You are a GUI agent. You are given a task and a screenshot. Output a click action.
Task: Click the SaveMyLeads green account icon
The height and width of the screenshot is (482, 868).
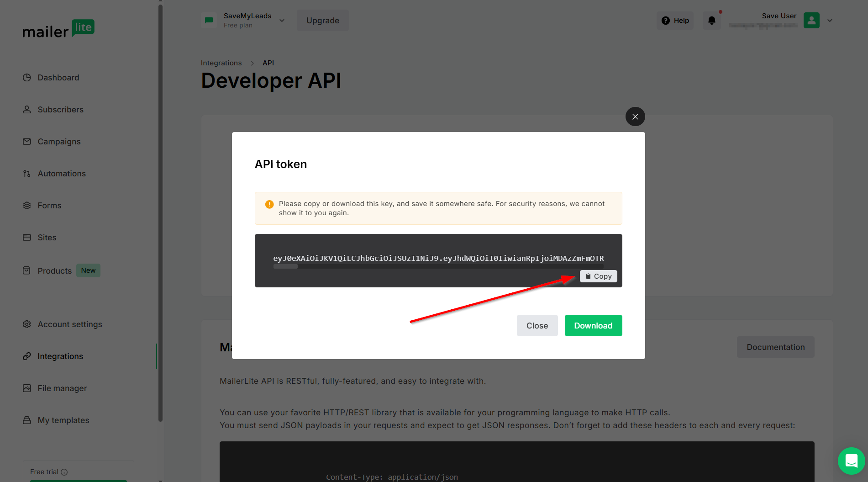coord(209,21)
